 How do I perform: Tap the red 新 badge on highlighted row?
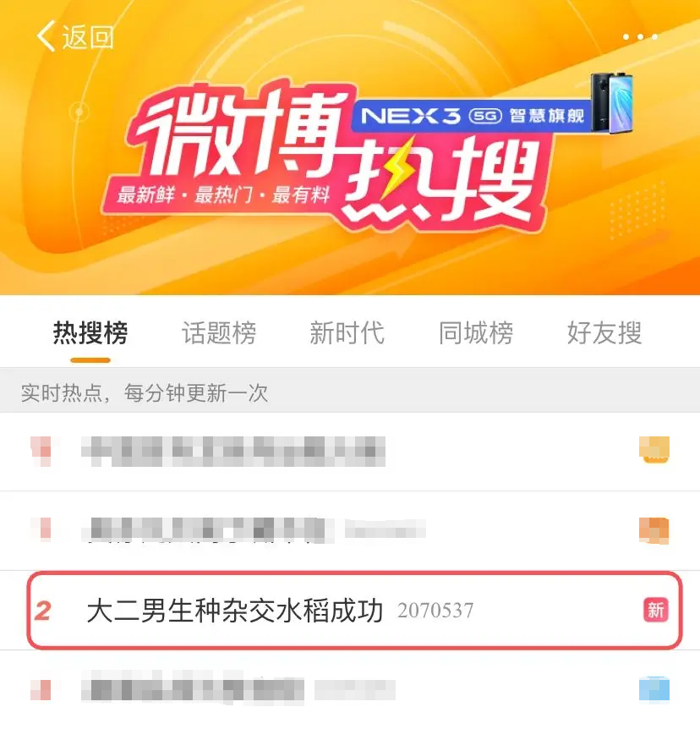[x=656, y=610]
